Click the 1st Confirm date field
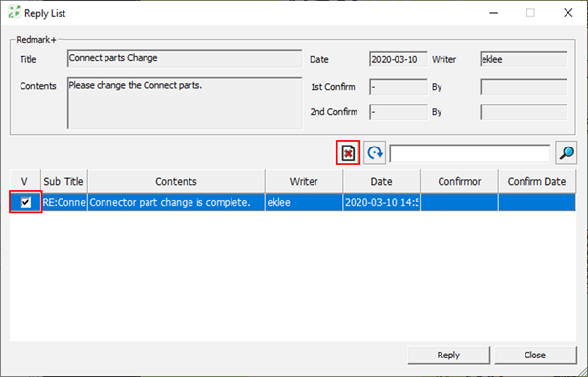 pos(399,87)
